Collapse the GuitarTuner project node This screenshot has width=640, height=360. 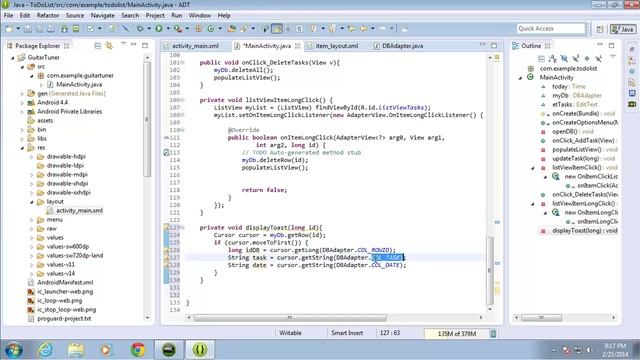click(13, 58)
